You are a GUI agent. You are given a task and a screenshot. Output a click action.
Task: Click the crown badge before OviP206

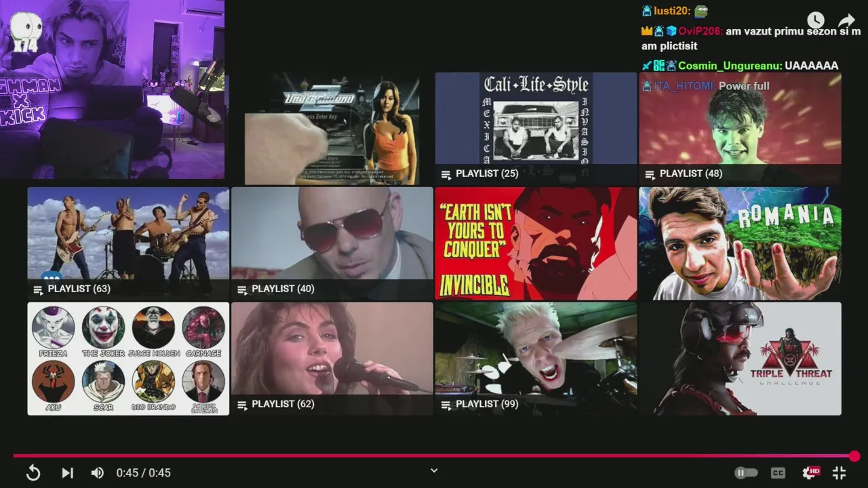click(647, 31)
